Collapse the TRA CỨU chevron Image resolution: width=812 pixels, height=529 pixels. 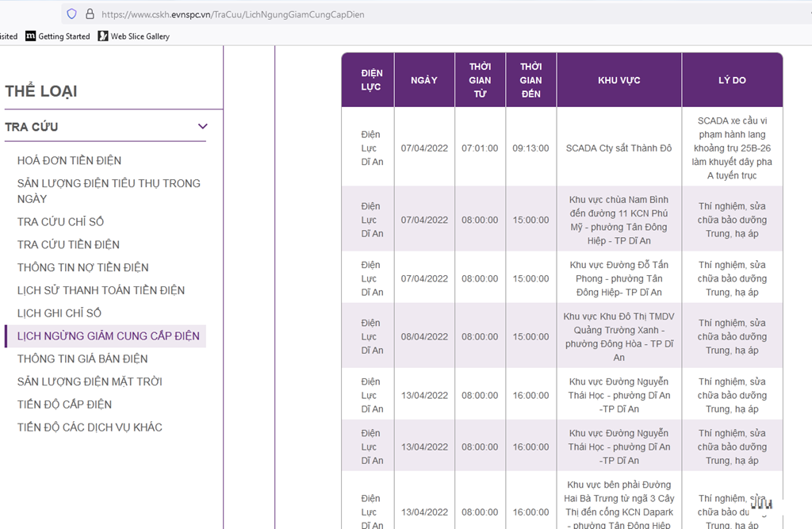[x=202, y=126]
